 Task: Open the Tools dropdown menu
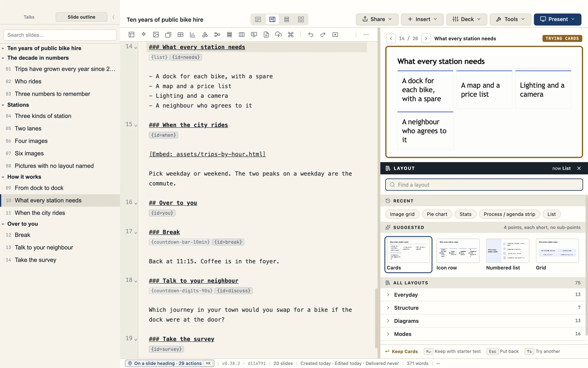510,19
